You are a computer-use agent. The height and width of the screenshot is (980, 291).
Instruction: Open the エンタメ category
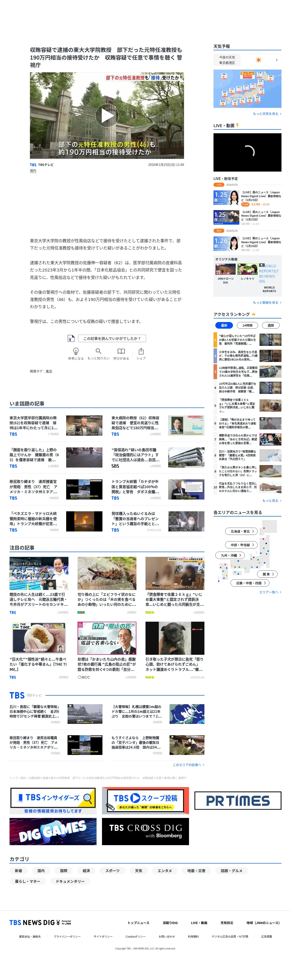[x=165, y=871]
